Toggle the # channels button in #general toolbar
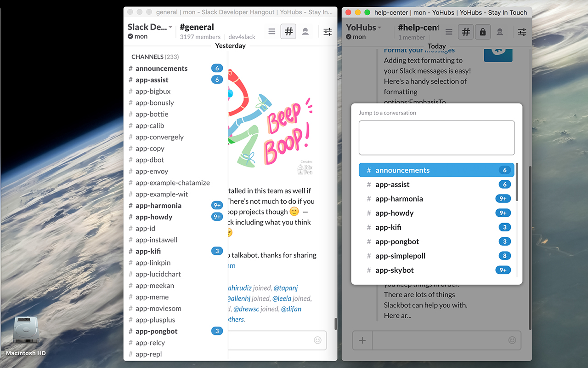This screenshot has height=368, width=588. point(288,32)
